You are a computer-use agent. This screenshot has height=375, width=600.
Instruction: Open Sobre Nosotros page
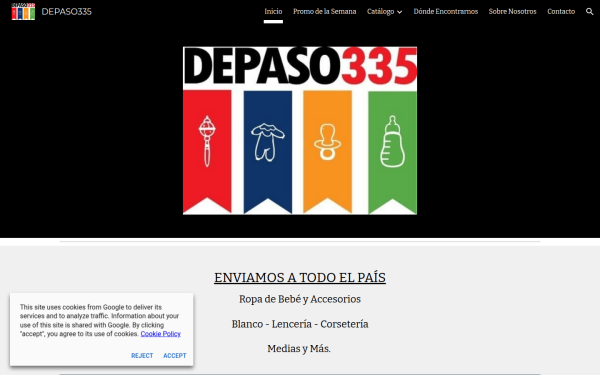tap(512, 11)
